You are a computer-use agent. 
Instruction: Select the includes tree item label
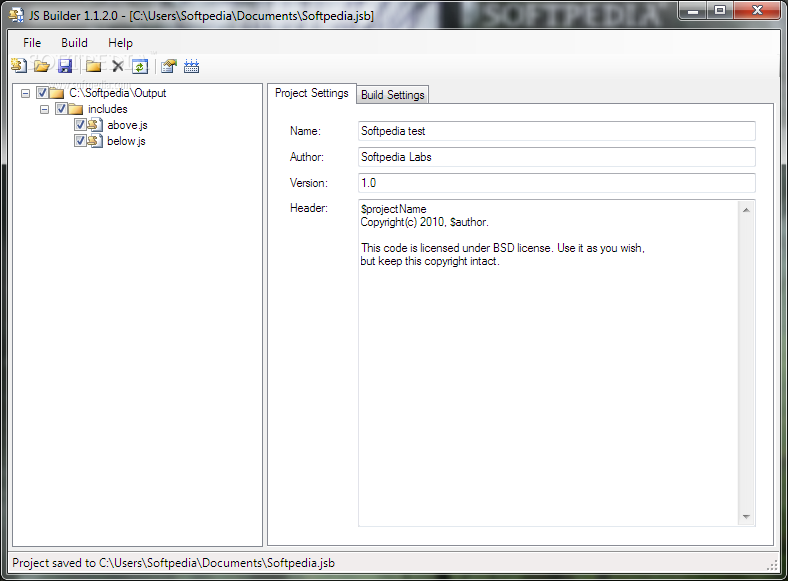click(108, 109)
